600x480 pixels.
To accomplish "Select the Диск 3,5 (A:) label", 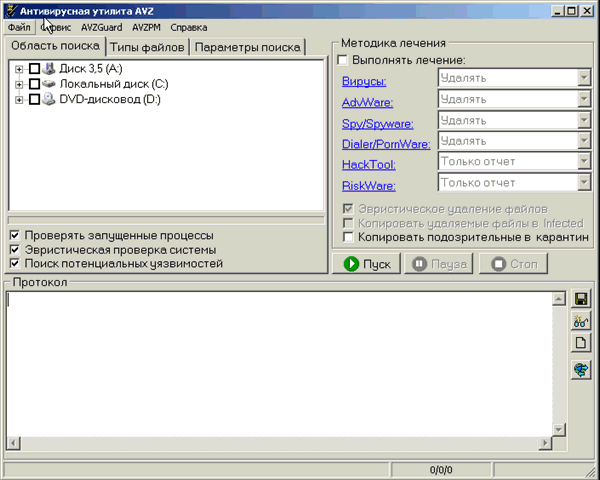I will [91, 69].
